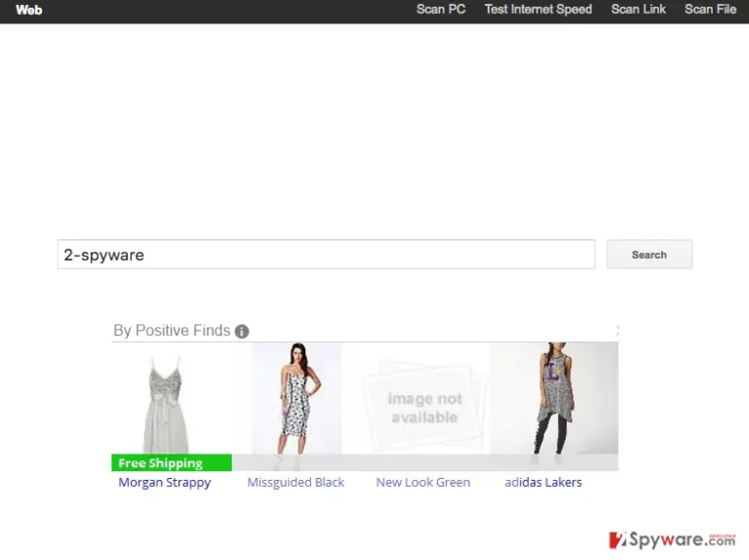Open the Scan PC menu item

(x=441, y=10)
